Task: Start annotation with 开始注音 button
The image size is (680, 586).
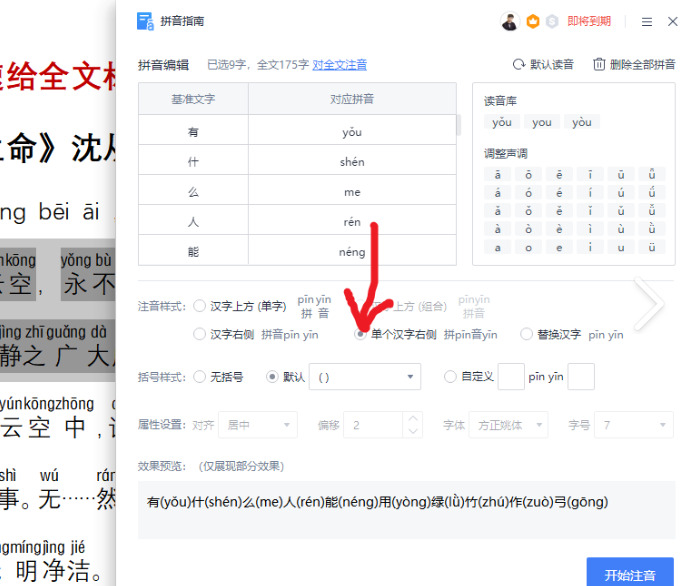Action: click(x=630, y=573)
